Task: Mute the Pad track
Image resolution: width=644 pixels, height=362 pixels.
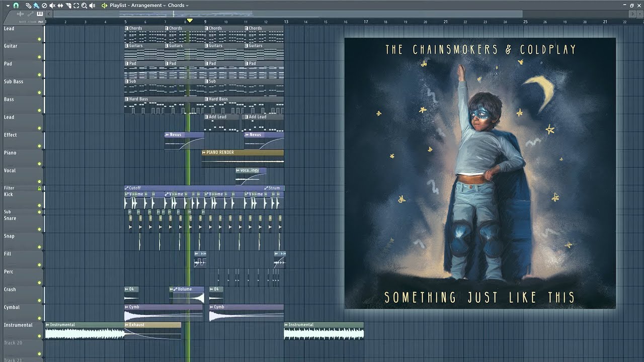Action: point(39,75)
